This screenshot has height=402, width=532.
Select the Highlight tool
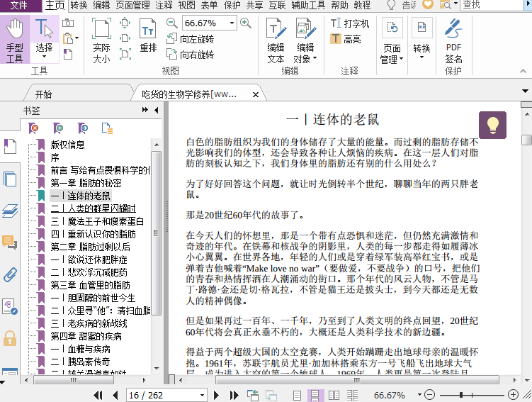coord(346,39)
